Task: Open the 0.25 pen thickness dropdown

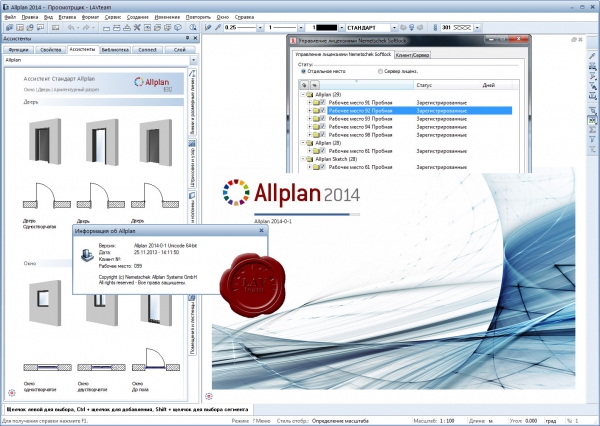Action: click(x=260, y=28)
